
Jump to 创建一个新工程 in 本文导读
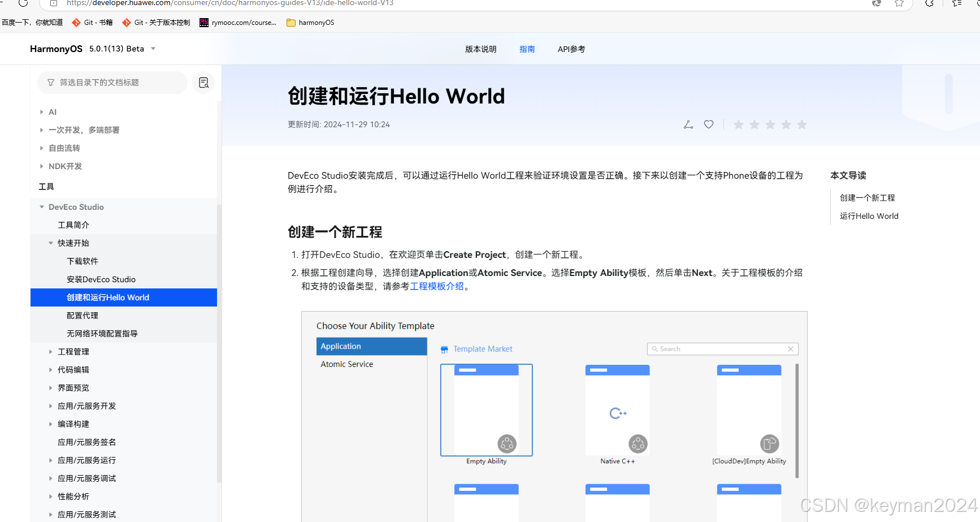pos(868,198)
